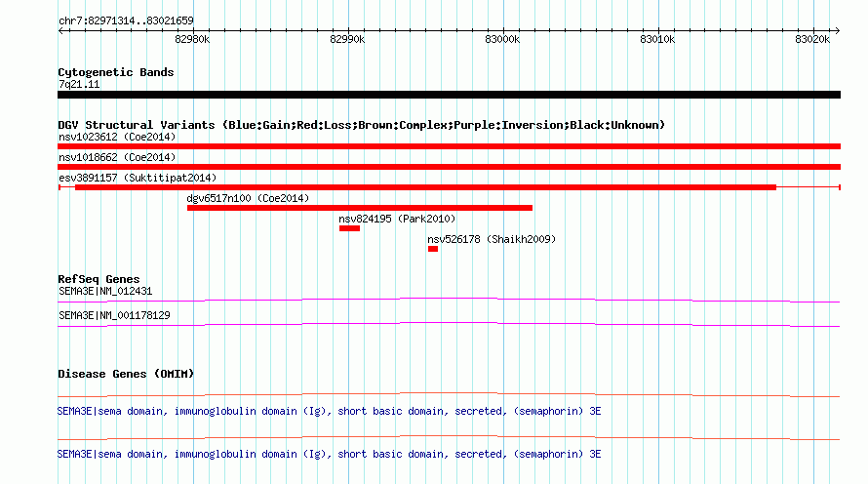The image size is (868, 484).
Task: Open the Disease Genes (OMIM) track title
Action: coord(126,375)
